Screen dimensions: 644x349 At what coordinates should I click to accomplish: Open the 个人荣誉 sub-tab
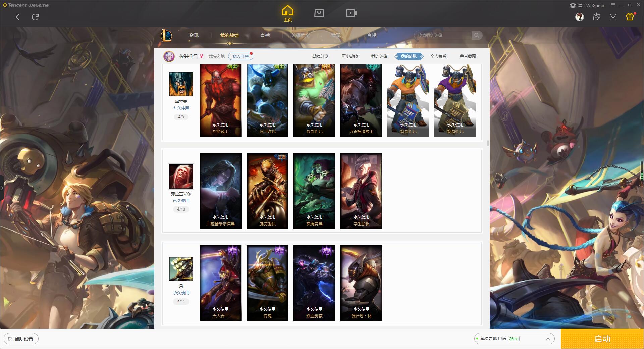pyautogui.click(x=438, y=56)
